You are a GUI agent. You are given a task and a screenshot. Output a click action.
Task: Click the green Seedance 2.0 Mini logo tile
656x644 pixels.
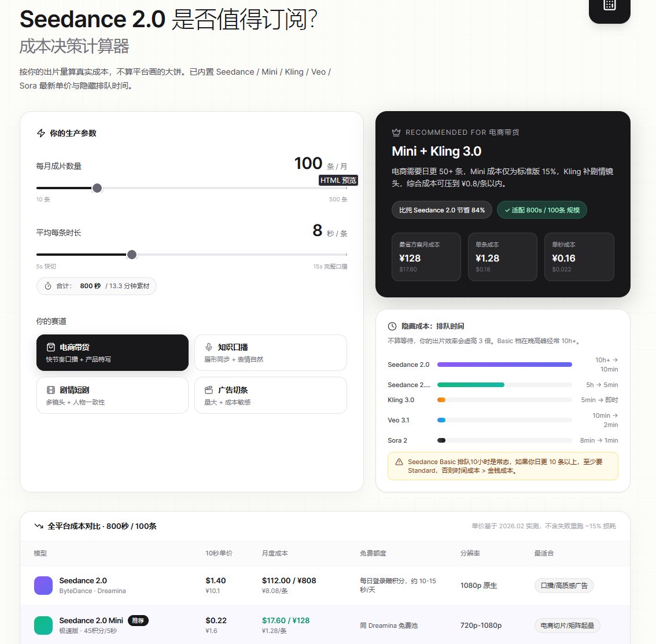click(43, 625)
